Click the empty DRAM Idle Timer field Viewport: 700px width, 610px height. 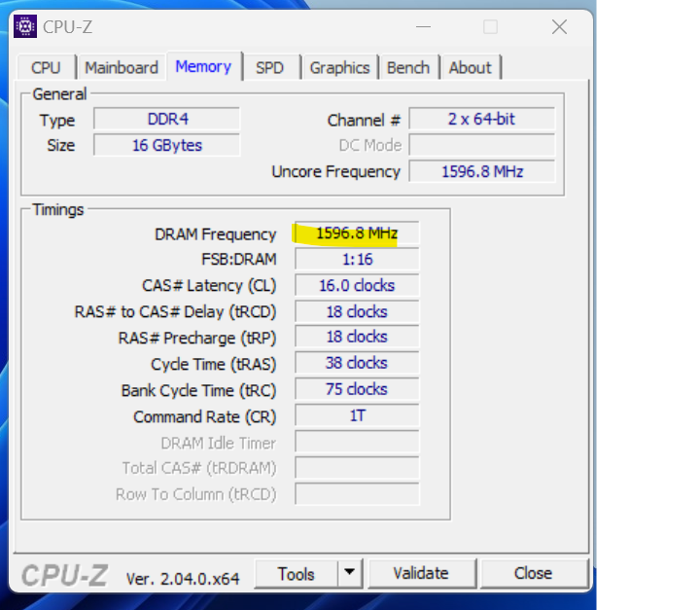pyautogui.click(x=357, y=442)
